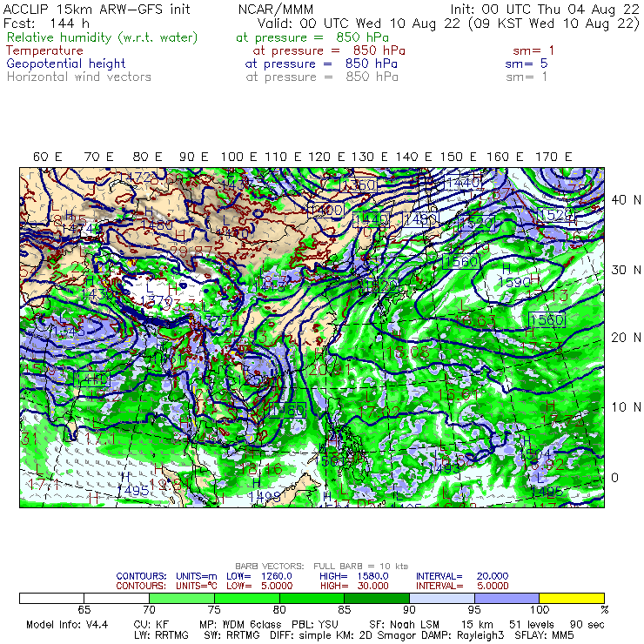Click the 'KM: 2D Smagor' text
The width and height of the screenshot is (644, 644).
pyautogui.click(x=377, y=635)
